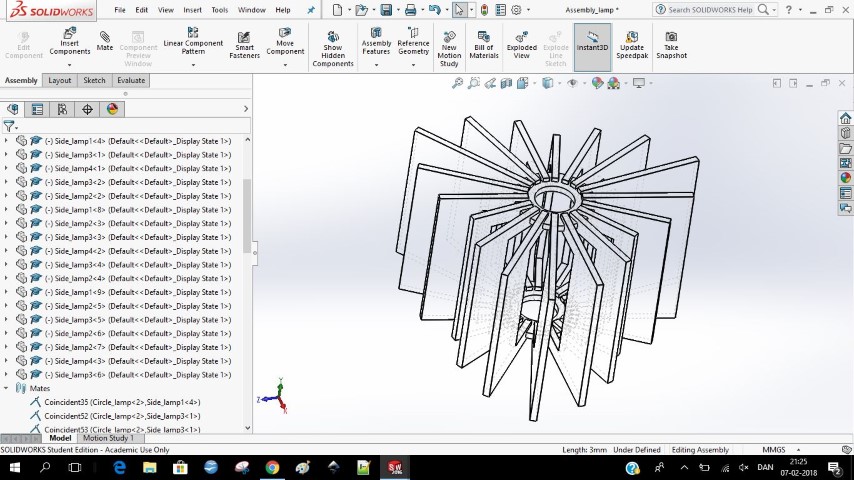
Task: Click the Save toolbar icon
Action: 386,10
